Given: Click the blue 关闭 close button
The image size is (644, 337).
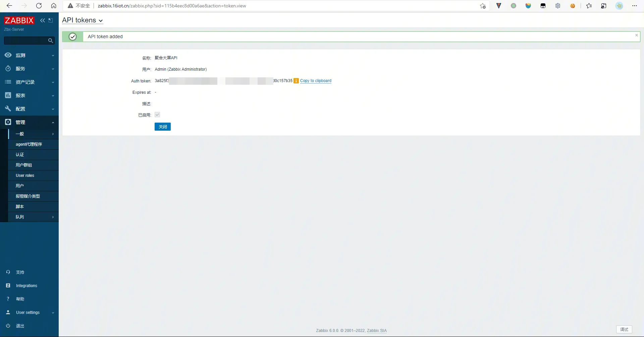Looking at the screenshot, I should 163,127.
